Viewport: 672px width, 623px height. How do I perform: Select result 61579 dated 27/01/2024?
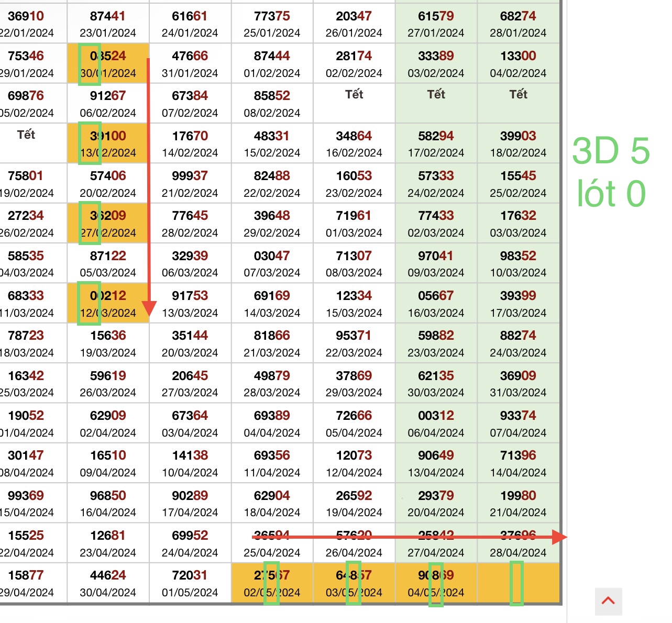pos(436,24)
